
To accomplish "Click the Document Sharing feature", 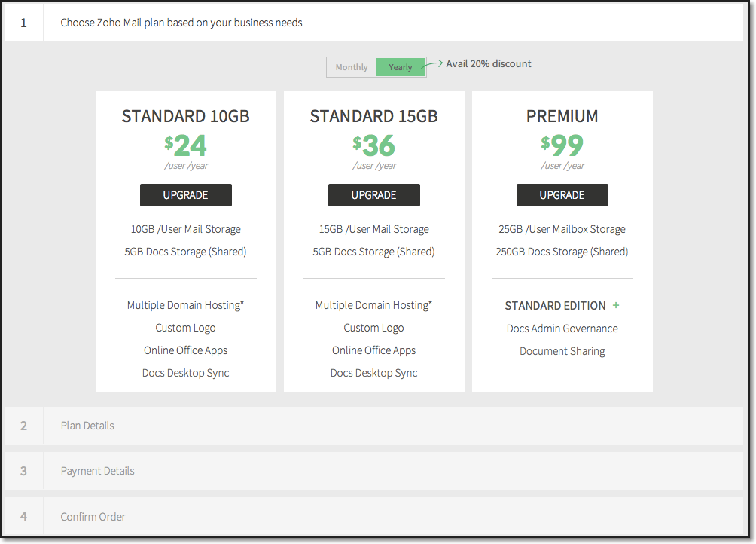I will click(562, 350).
